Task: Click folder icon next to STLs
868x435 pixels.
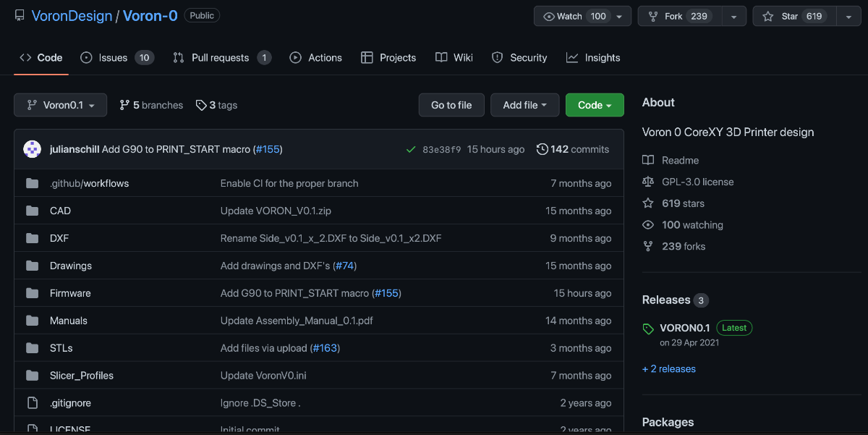Action: (32, 348)
